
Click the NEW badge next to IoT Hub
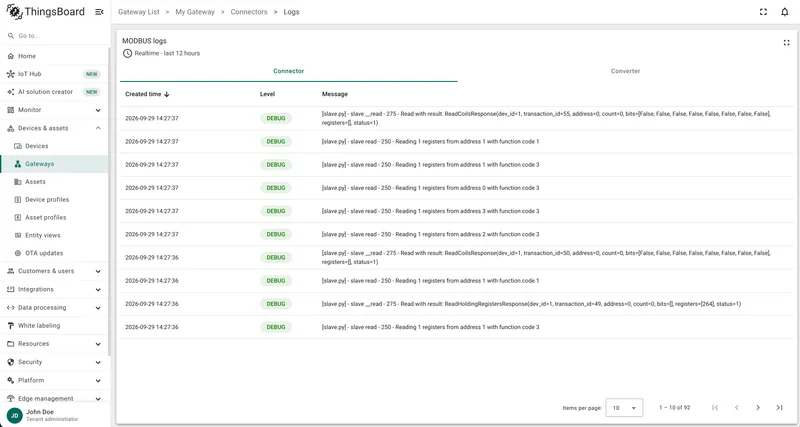(x=92, y=74)
